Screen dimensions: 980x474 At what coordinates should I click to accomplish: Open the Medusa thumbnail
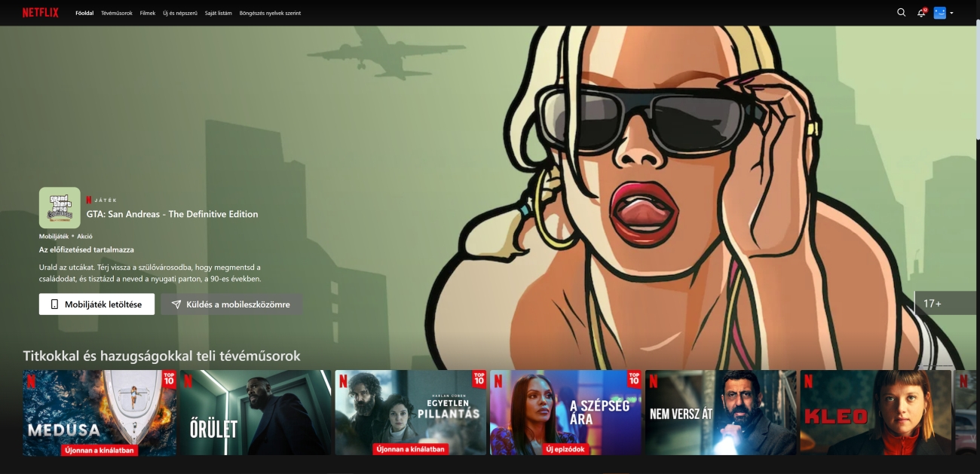[x=100, y=412]
